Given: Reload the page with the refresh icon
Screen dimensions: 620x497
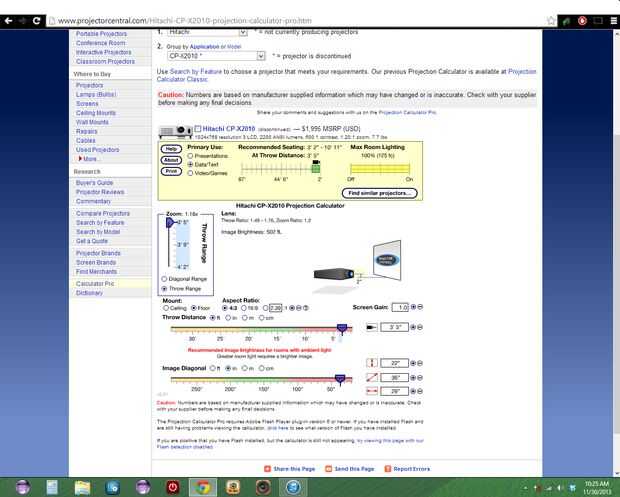Looking at the screenshot, I should tap(36, 21).
